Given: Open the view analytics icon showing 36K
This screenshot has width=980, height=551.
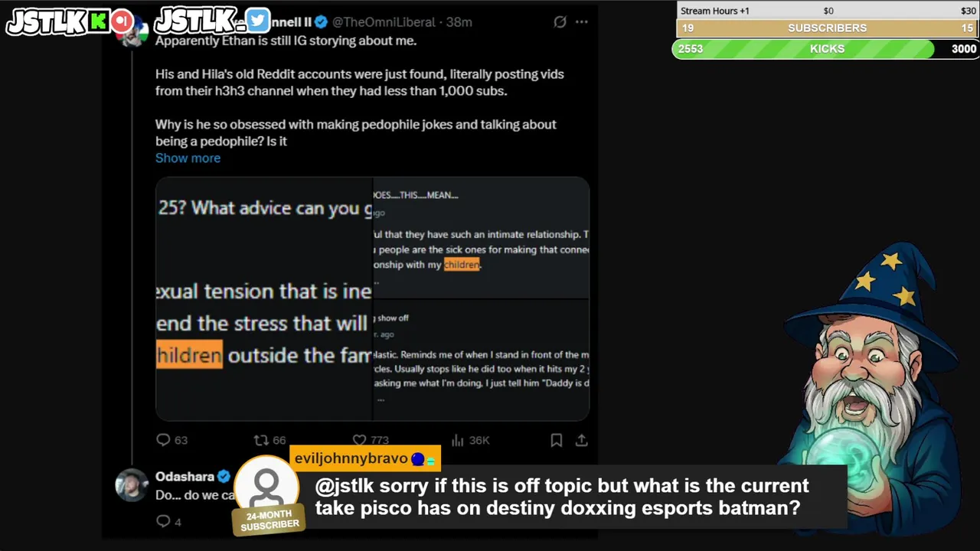Looking at the screenshot, I should (458, 440).
